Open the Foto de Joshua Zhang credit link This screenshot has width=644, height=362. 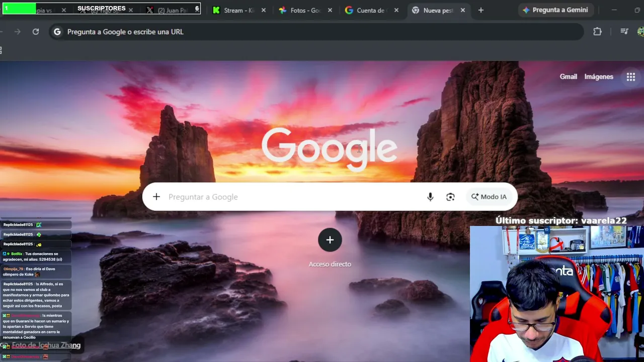(46, 345)
